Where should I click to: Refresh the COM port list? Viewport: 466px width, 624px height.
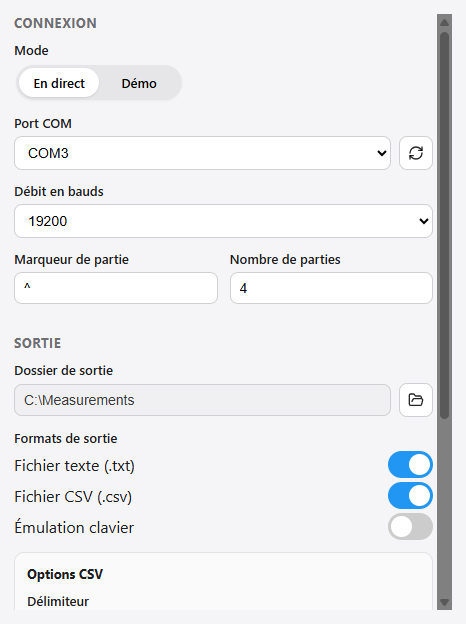pyautogui.click(x=415, y=153)
